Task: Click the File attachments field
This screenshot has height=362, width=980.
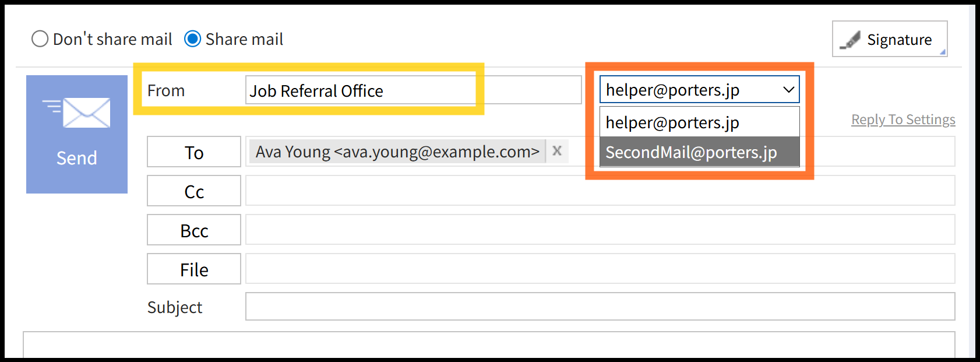Action: (600, 269)
